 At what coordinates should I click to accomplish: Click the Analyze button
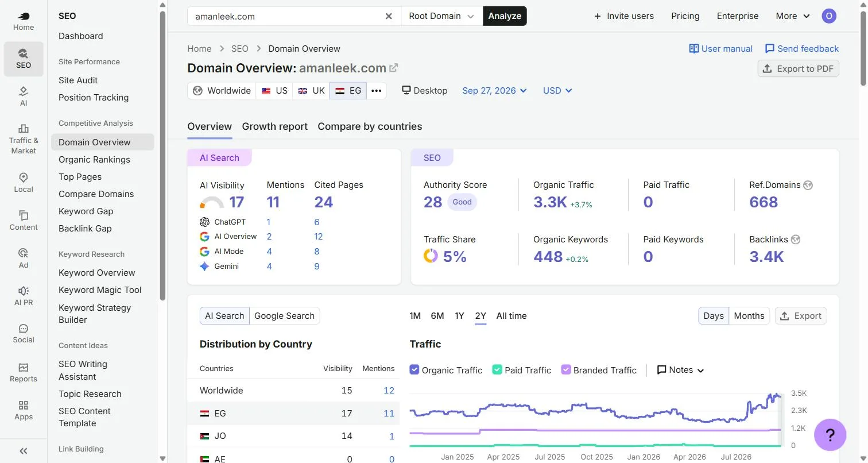click(x=505, y=16)
